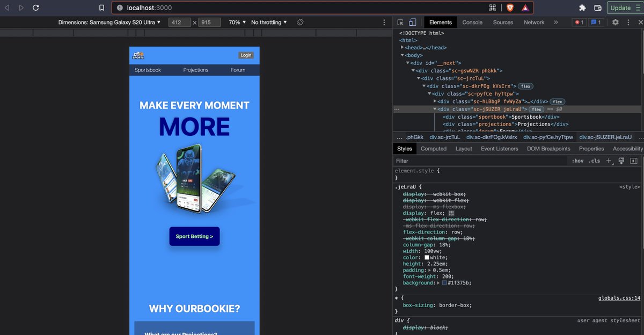This screenshot has width=644, height=335.
Task: Toggle the :hov element state button
Action: (x=577, y=161)
